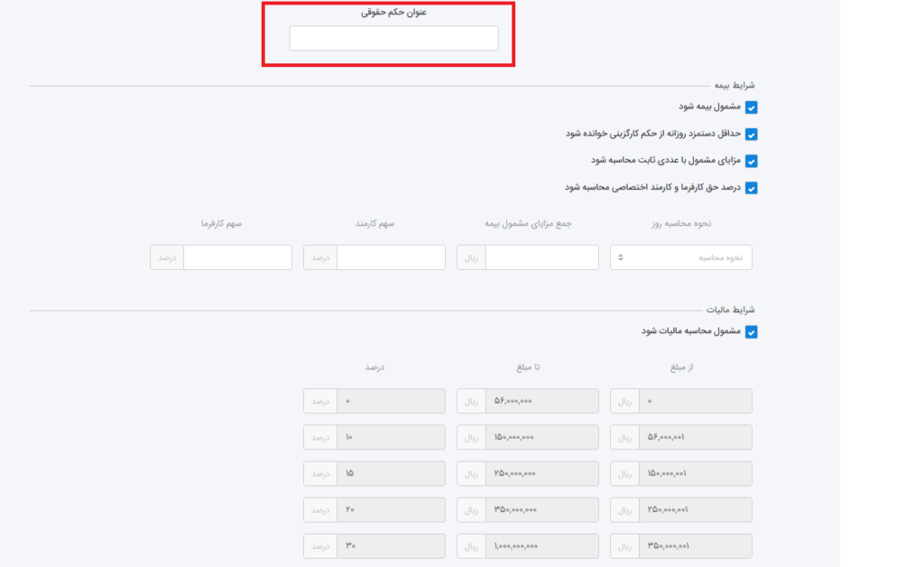Disable 'درصد حق کارفرما و کارمند اختصاصی' checkbox
924x567 pixels.
pyautogui.click(x=751, y=189)
